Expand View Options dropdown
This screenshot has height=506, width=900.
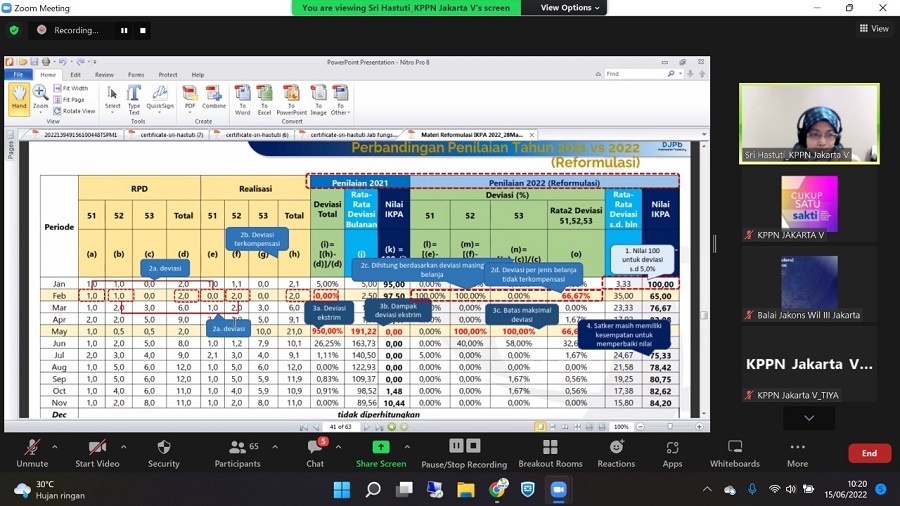click(x=572, y=7)
